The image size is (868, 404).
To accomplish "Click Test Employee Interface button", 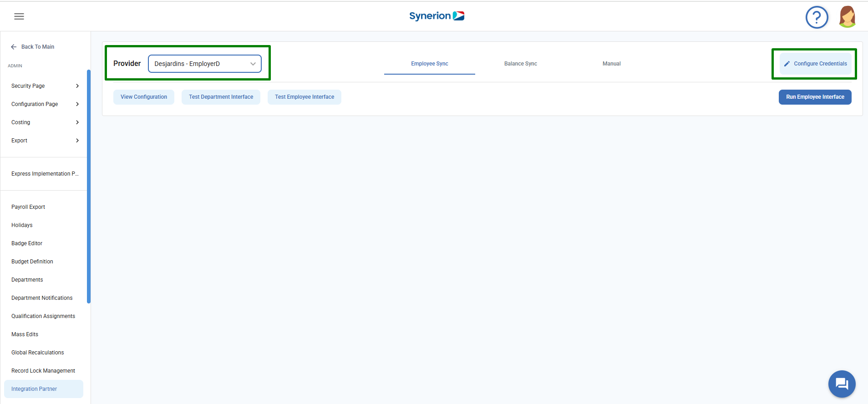I will tap(305, 97).
